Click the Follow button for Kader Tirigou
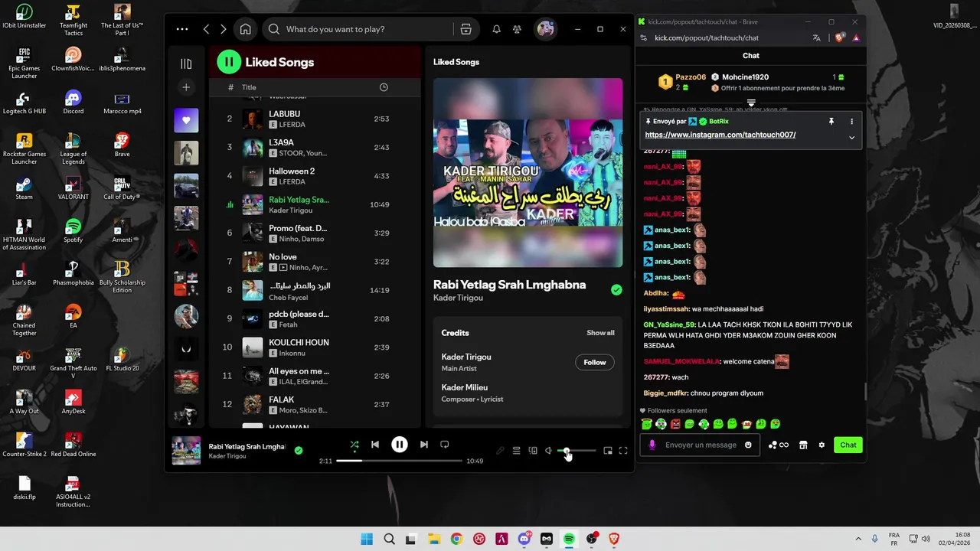This screenshot has width=980, height=551. point(595,363)
